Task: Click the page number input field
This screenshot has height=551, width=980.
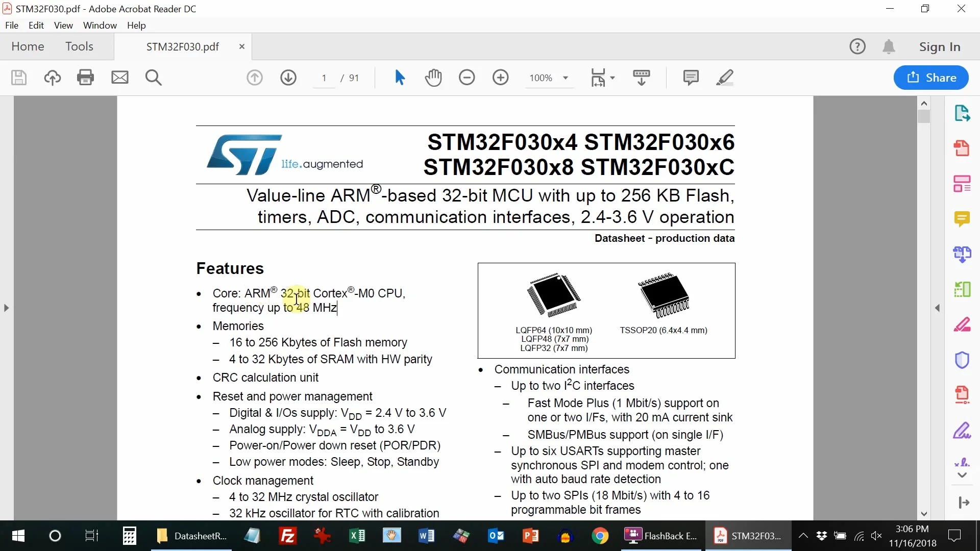Action: pos(324,78)
